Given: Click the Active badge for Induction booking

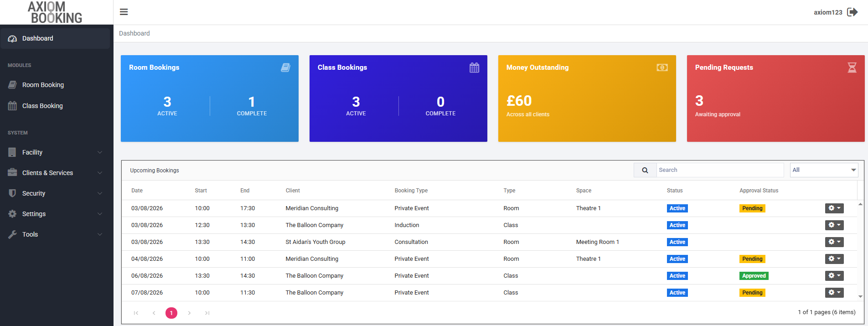Looking at the screenshot, I should tap(677, 225).
